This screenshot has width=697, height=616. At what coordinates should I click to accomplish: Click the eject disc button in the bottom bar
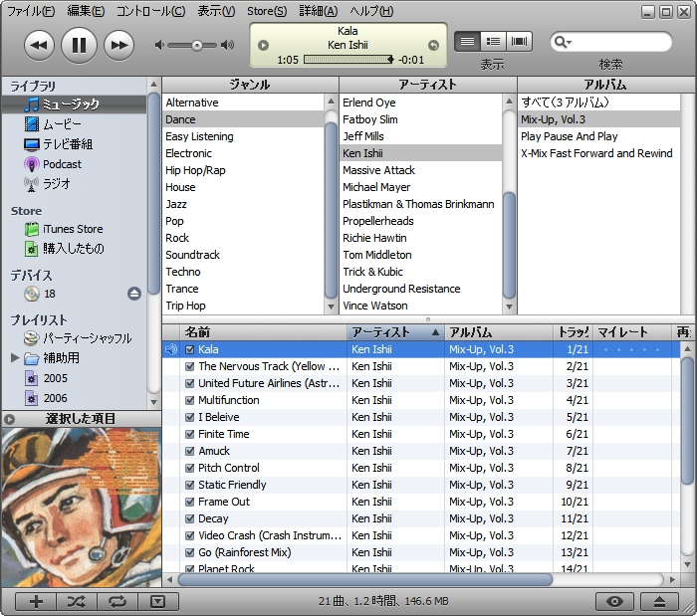659,602
